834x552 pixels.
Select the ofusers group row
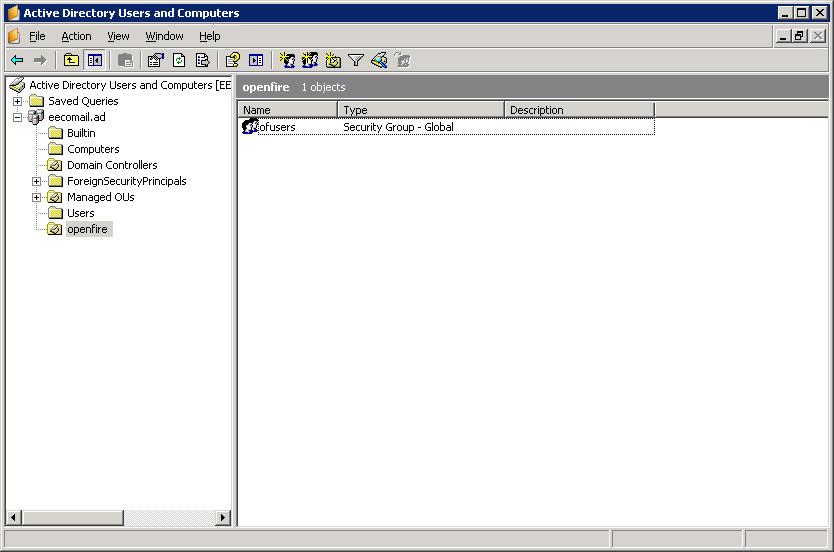pyautogui.click(x=447, y=127)
